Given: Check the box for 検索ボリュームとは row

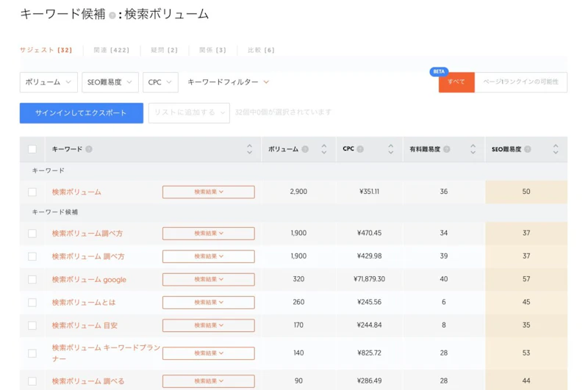Looking at the screenshot, I should [x=32, y=303].
